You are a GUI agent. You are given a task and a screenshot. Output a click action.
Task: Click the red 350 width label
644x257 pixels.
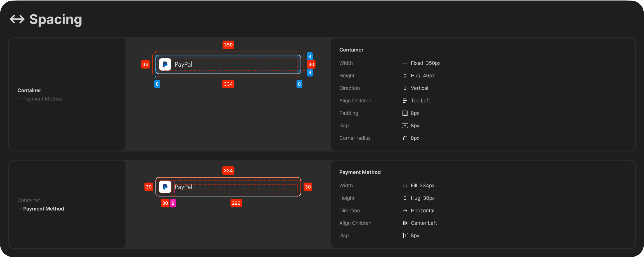click(228, 45)
